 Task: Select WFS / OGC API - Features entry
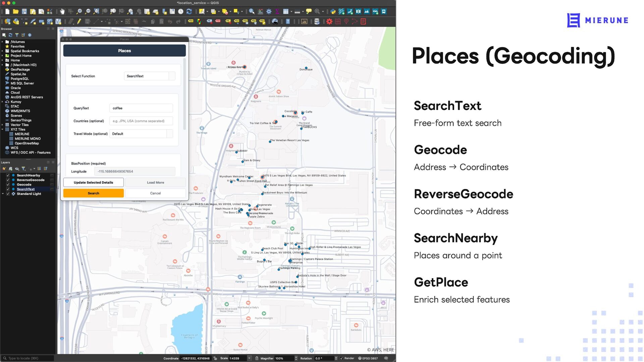tap(31, 153)
